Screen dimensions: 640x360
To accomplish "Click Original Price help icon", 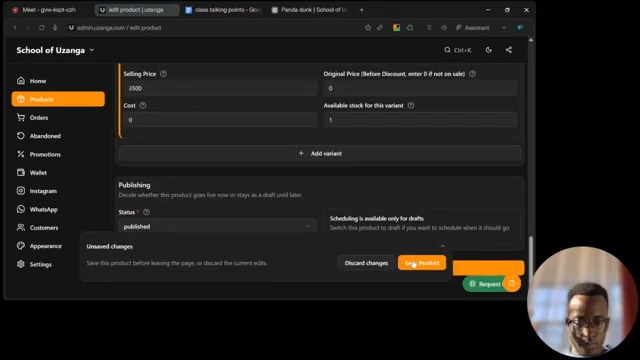I will click(472, 74).
